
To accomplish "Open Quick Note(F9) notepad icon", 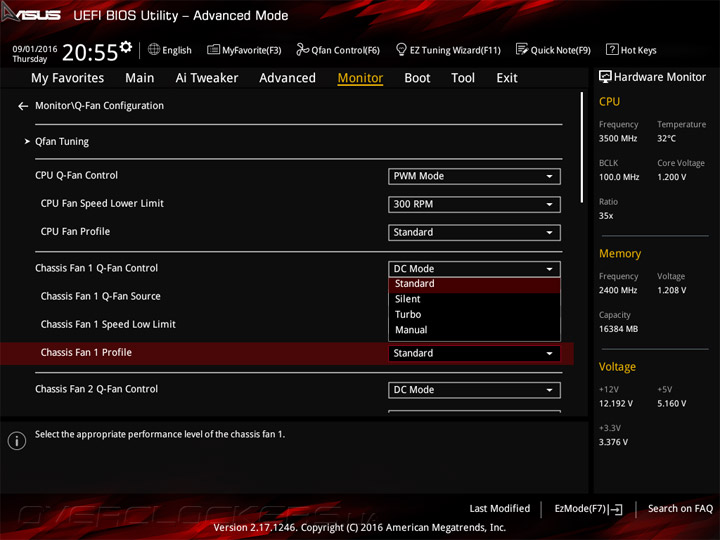I will point(522,49).
